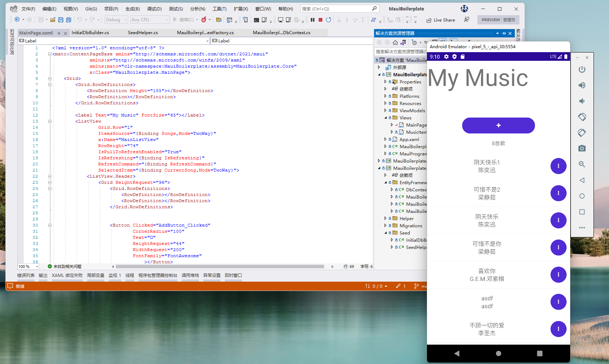Open the camera screenshot icon in emulator sidebar
The height and width of the screenshot is (364, 609).
[582, 148]
